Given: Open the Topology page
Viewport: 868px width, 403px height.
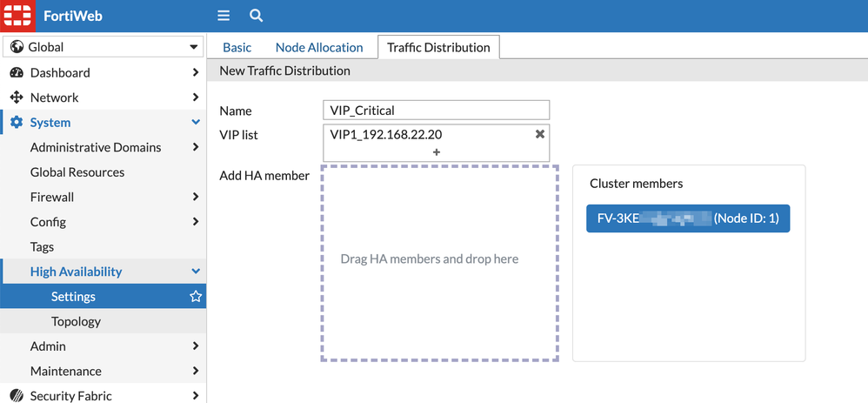Looking at the screenshot, I should point(76,322).
